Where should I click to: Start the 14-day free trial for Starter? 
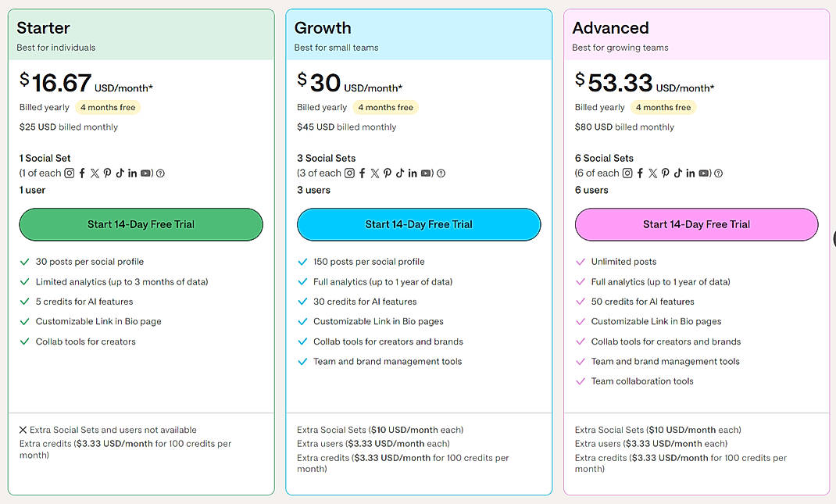coord(141,224)
